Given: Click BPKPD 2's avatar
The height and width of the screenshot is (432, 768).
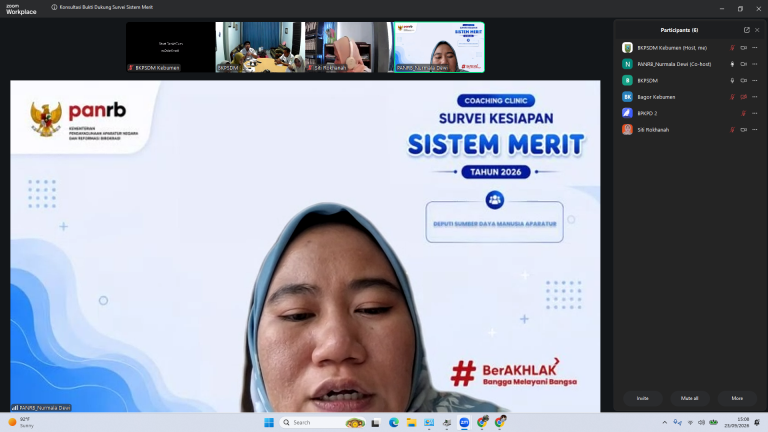Looking at the screenshot, I should (x=627, y=113).
